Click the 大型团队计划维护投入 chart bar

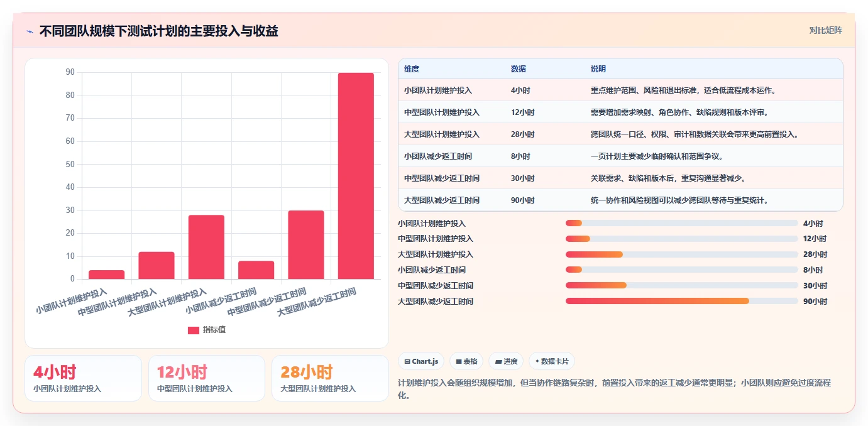click(206, 247)
